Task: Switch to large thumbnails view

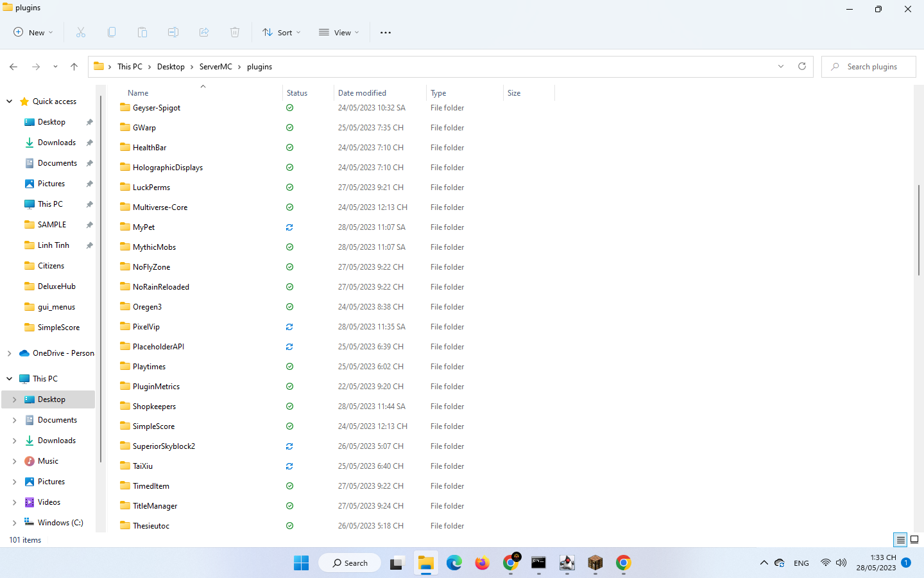Action: click(x=914, y=539)
